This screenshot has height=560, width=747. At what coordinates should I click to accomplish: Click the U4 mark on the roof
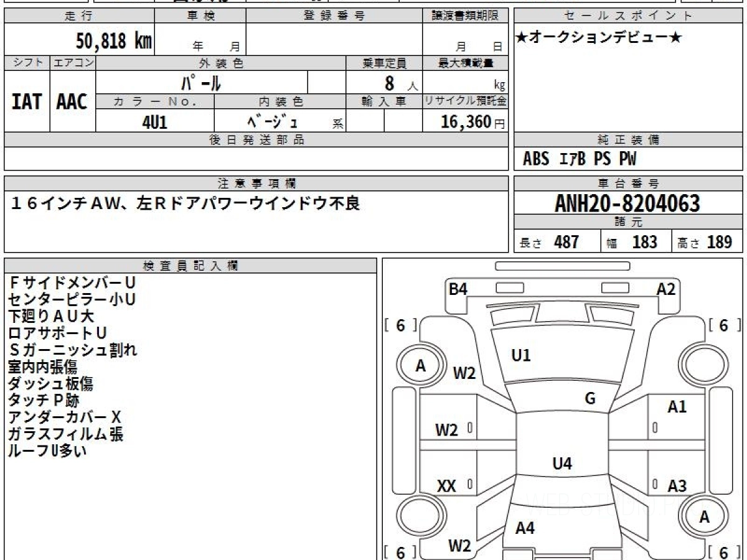pyautogui.click(x=562, y=464)
